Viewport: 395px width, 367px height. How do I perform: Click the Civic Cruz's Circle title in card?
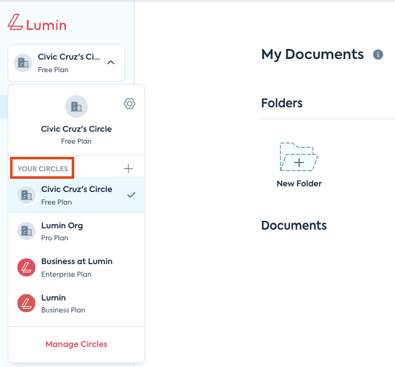tap(76, 129)
